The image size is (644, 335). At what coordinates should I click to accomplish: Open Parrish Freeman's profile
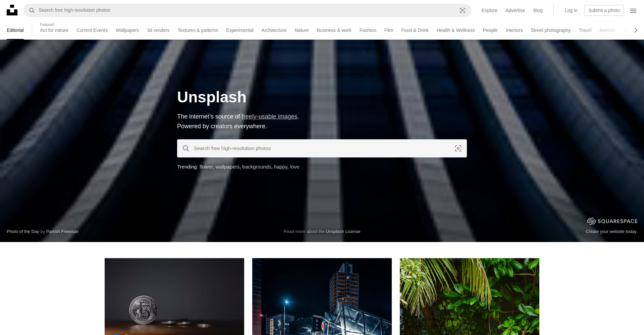62,232
